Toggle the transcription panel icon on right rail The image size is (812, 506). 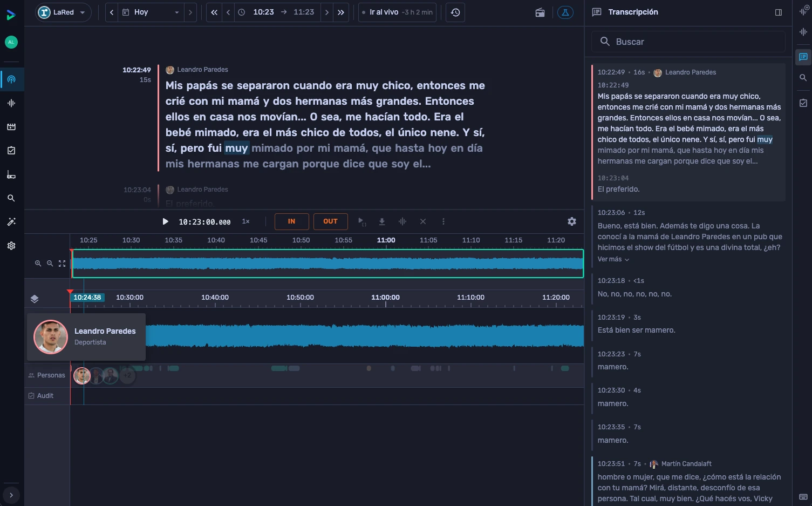point(803,57)
